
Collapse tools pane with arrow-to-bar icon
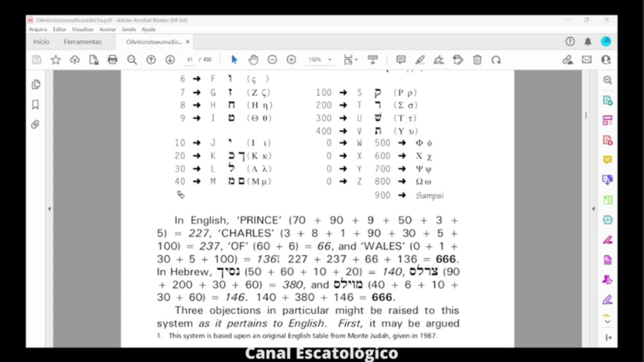coord(608,338)
